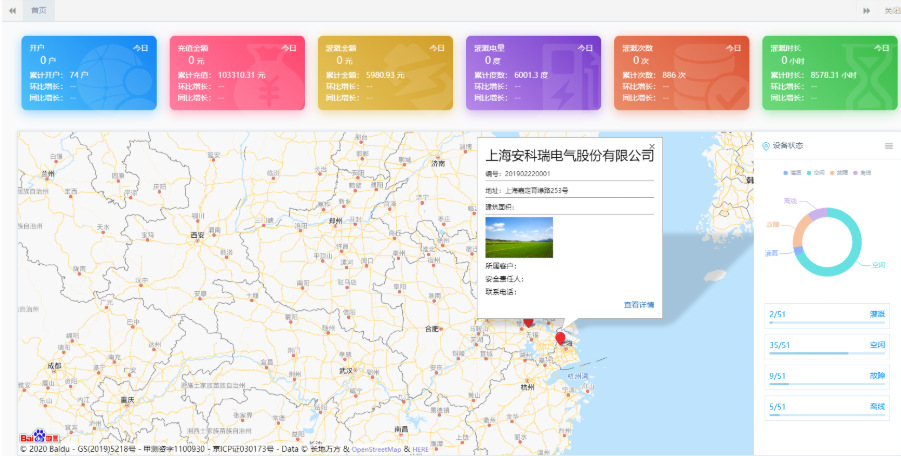The image size is (901, 456).
Task: Click the 地址 line in the popup
Action: [x=527, y=190]
